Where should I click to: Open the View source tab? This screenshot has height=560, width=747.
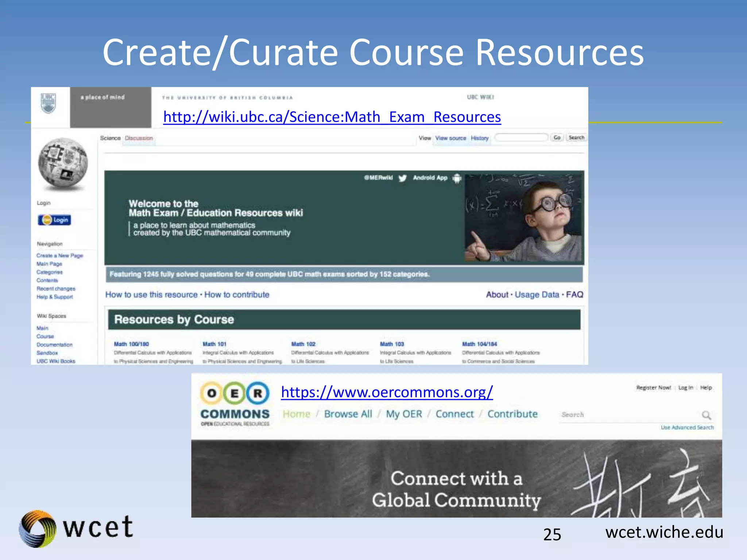point(450,138)
